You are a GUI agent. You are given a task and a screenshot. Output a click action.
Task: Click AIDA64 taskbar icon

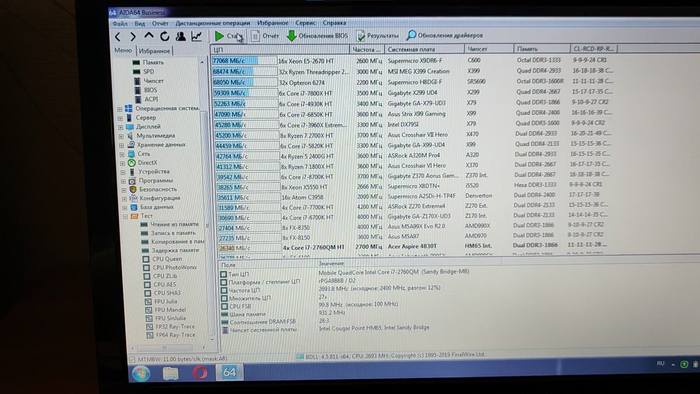click(x=229, y=372)
